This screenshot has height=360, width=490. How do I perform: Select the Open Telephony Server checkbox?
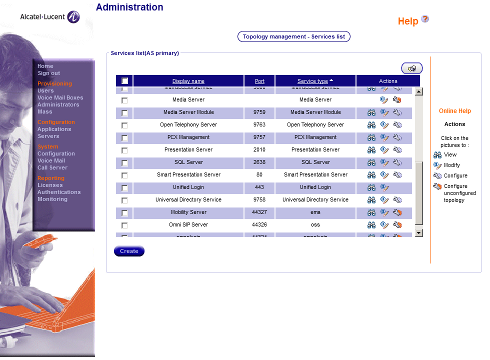pyautogui.click(x=124, y=125)
